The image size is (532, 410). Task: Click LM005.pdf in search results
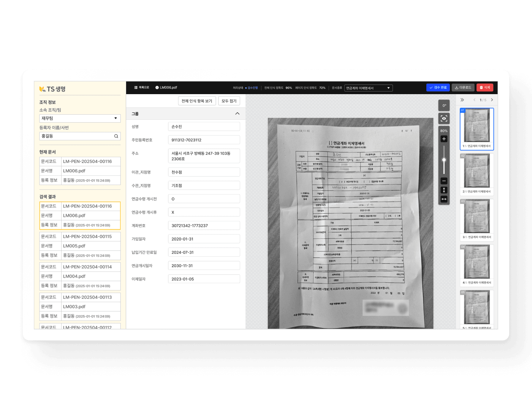click(x=74, y=246)
